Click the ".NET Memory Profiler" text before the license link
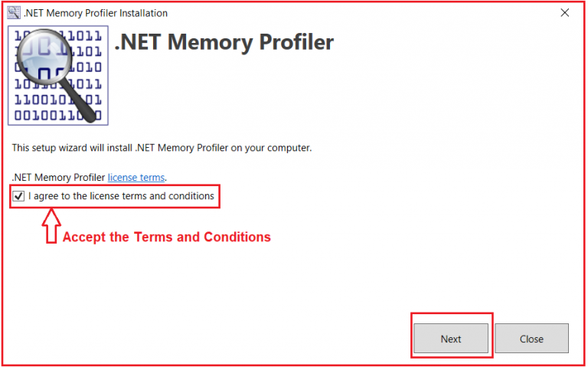 pyautogui.click(x=58, y=177)
